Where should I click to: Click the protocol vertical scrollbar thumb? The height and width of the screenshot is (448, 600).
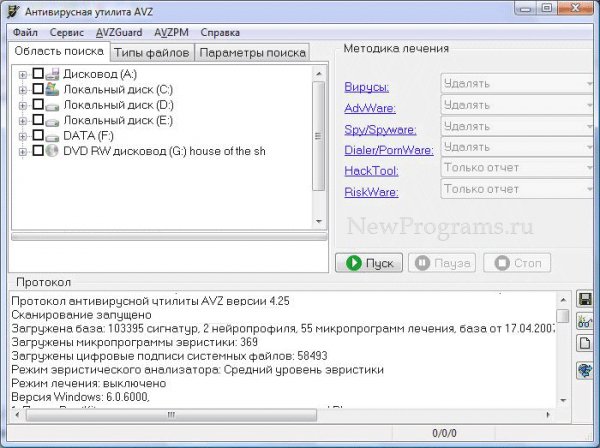(563, 316)
